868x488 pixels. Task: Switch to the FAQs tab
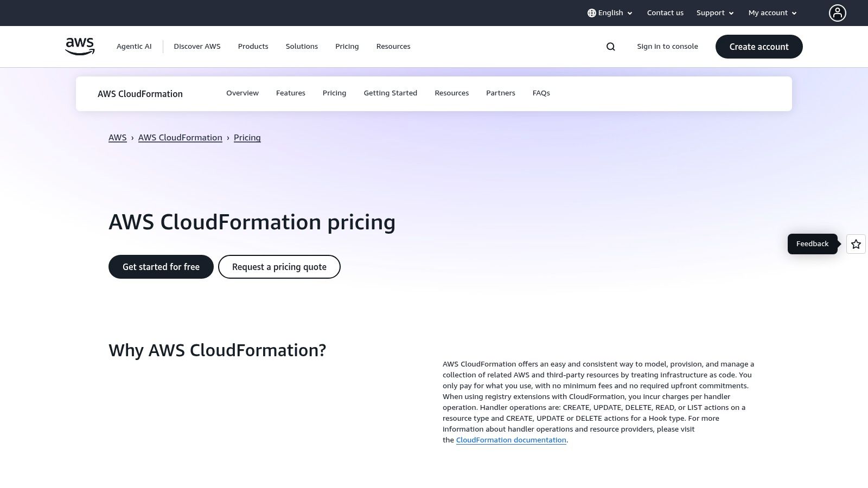(541, 93)
